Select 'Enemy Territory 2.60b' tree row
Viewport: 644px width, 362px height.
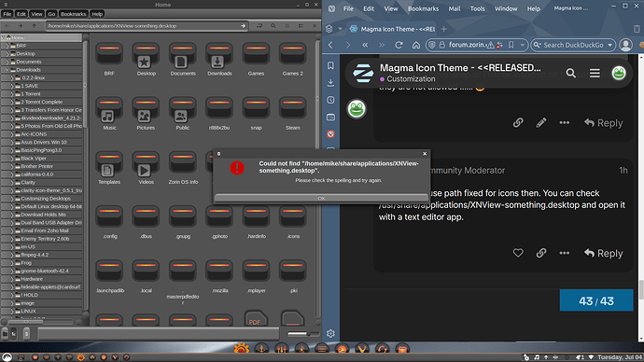(x=41, y=239)
